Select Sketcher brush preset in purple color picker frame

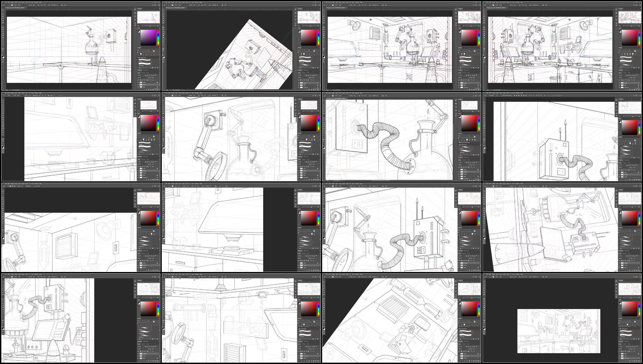(145, 61)
